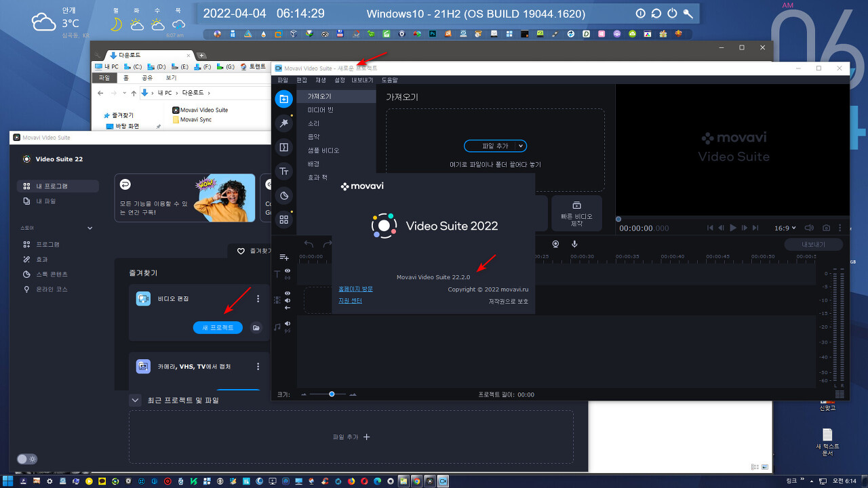The image size is (868, 488).
Task: Open the 16:9 aspect ratio dropdown
Action: (x=785, y=228)
